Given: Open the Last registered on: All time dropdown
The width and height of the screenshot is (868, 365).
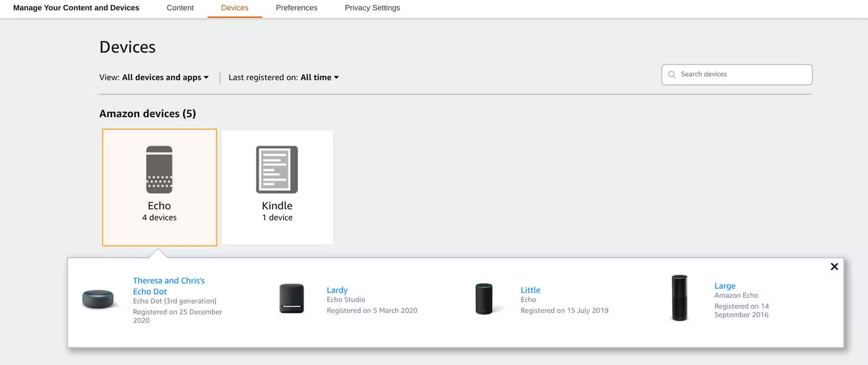Looking at the screenshot, I should pos(284,77).
